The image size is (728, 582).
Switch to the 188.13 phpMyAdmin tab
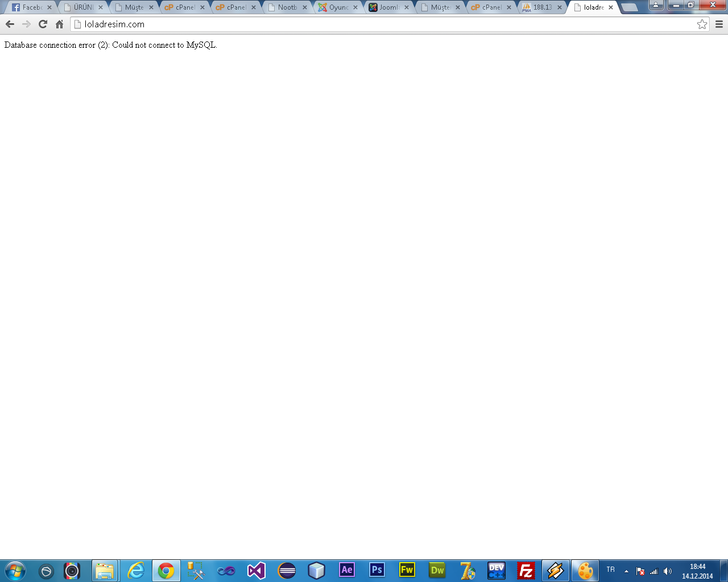(542, 7)
